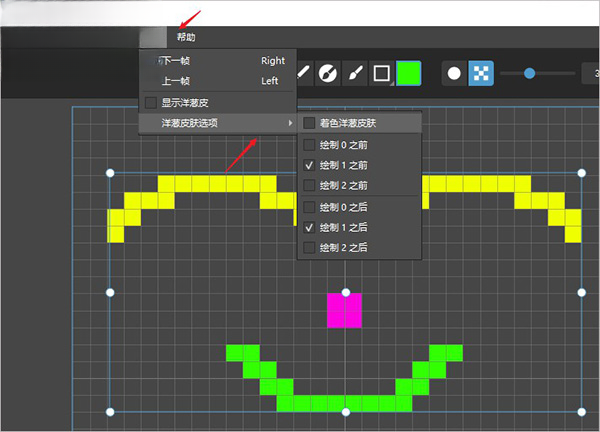Image resolution: width=600 pixels, height=432 pixels.
Task: Select the pencil tool icon
Action: [303, 72]
